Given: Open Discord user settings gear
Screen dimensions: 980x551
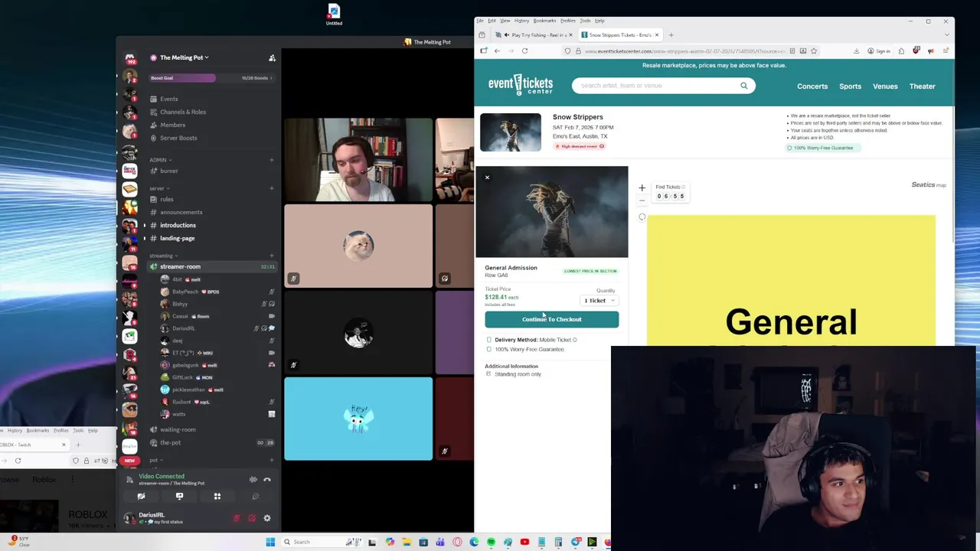Looking at the screenshot, I should (267, 518).
